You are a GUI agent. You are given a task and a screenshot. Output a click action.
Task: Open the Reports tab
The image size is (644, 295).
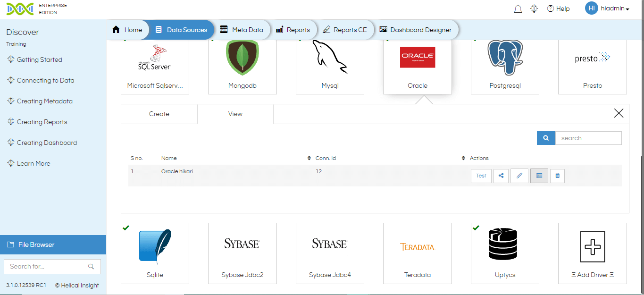click(293, 30)
